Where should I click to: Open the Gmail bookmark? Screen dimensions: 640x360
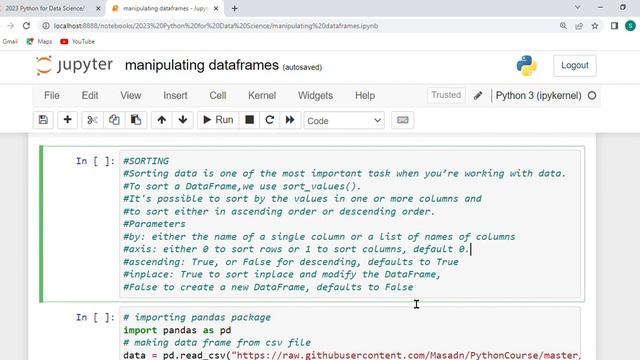click(x=10, y=42)
